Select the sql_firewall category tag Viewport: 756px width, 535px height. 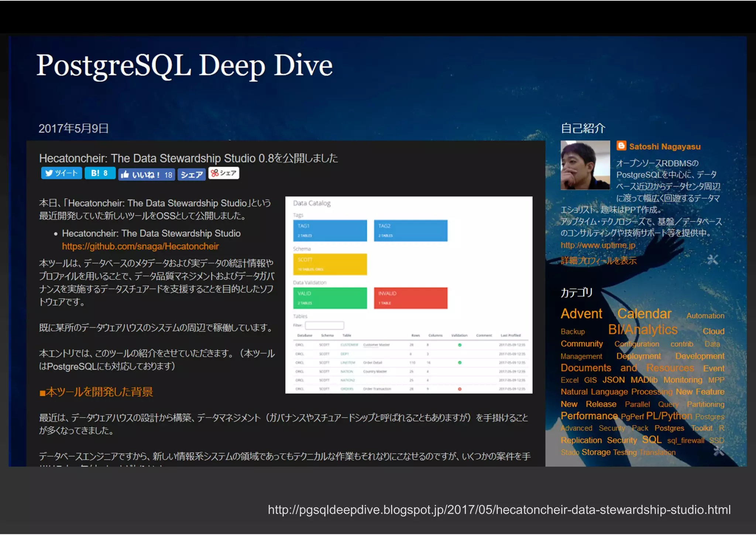tap(685, 440)
